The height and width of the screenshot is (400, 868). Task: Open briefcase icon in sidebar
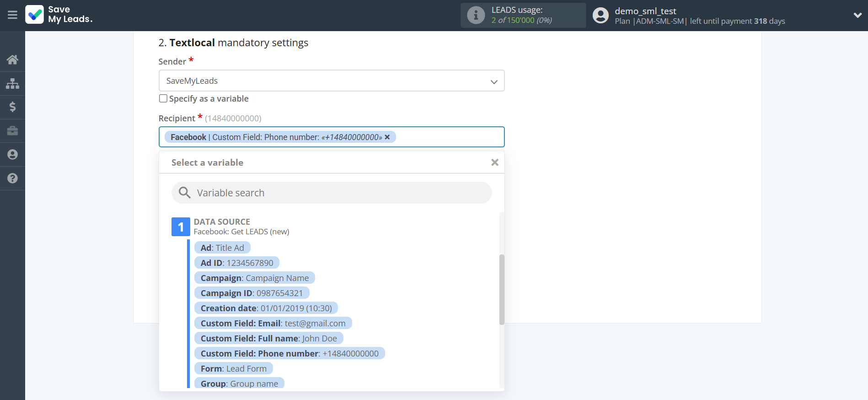point(12,131)
